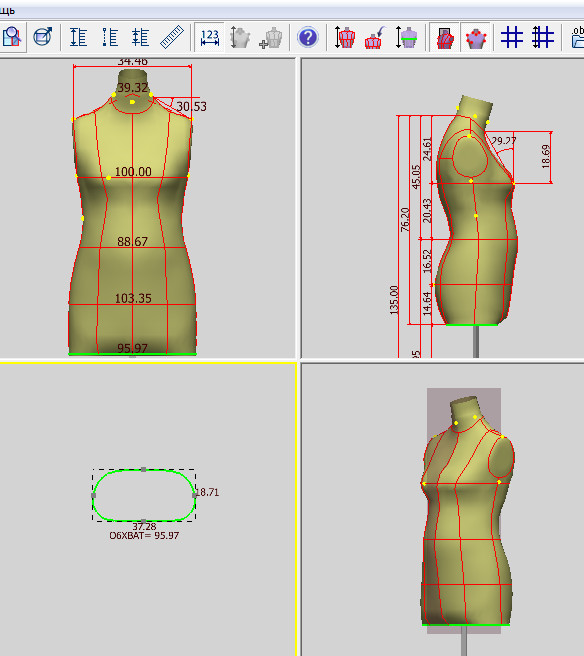
Task: Toggle the 123 dimension display button
Action: click(x=210, y=37)
